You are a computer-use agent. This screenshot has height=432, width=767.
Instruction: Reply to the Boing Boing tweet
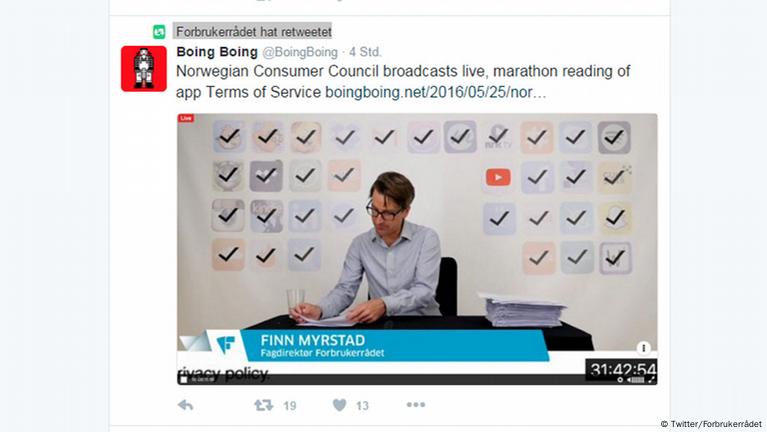[x=185, y=405]
